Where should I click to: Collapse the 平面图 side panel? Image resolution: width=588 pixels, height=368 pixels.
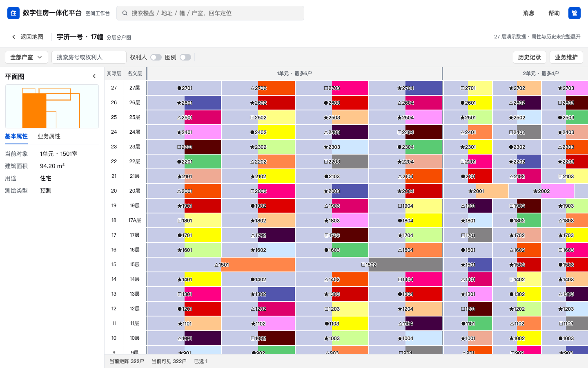tap(94, 76)
